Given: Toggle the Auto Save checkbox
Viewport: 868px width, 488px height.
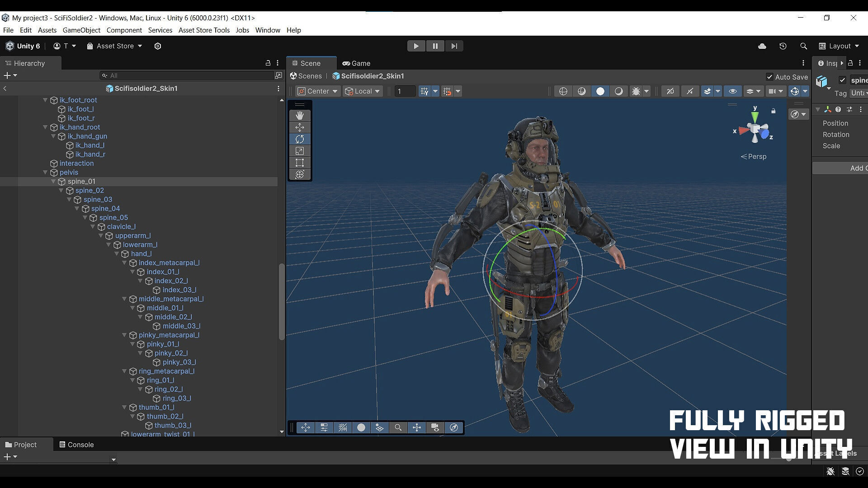Looking at the screenshot, I should [x=769, y=77].
